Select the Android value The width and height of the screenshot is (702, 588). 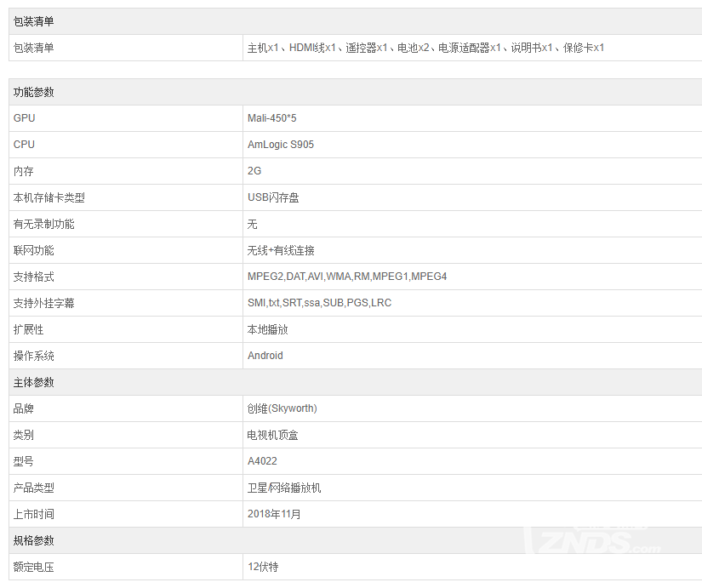tap(265, 356)
